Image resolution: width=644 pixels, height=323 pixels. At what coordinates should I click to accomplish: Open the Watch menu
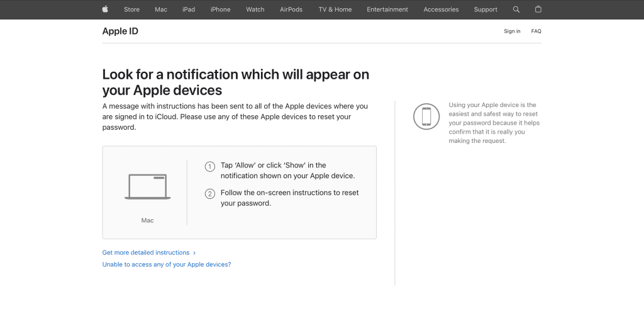255,9
